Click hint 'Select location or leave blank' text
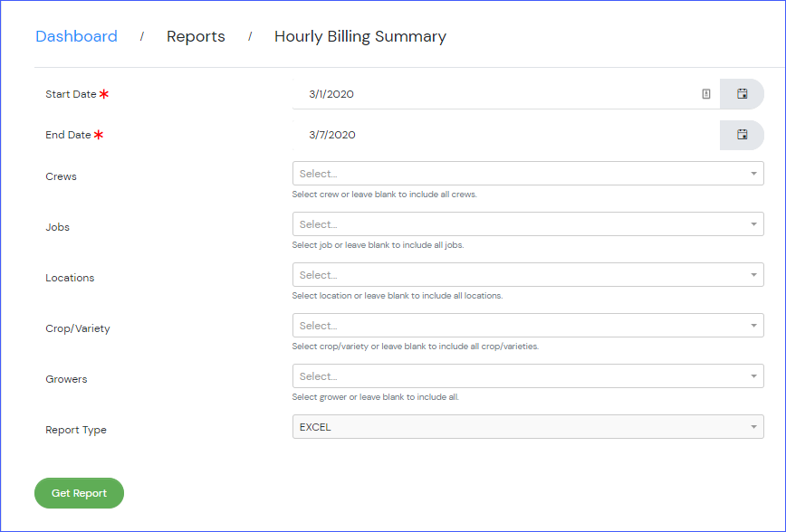This screenshot has height=532, width=786. point(398,296)
